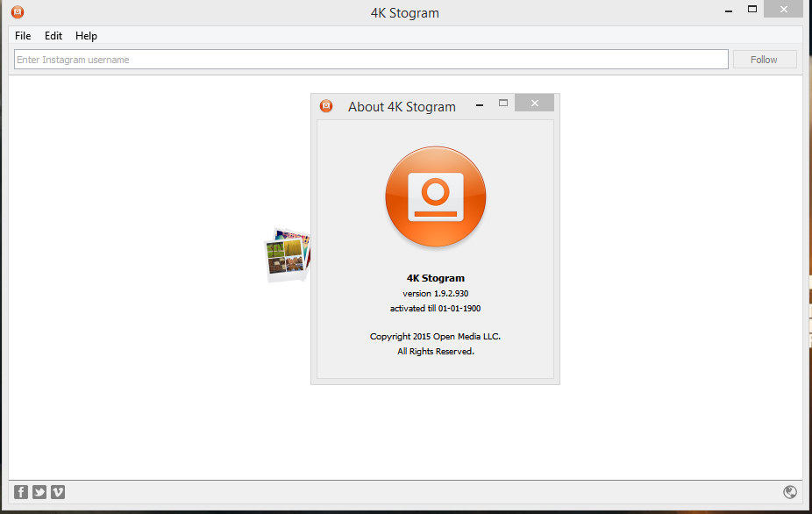812x514 pixels.
Task: Click the Facebook icon in bottom toolbar
Action: (20, 492)
